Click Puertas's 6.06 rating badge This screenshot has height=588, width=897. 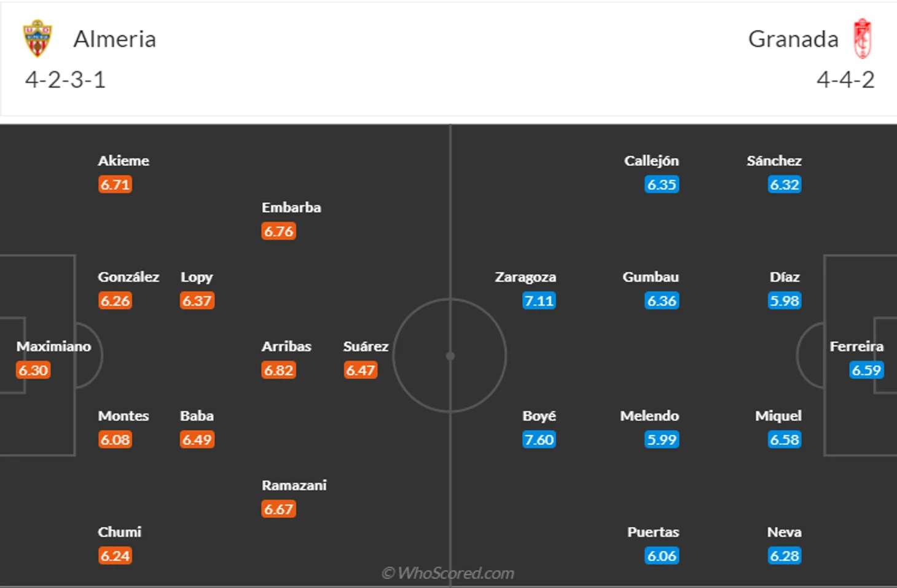[x=662, y=555]
